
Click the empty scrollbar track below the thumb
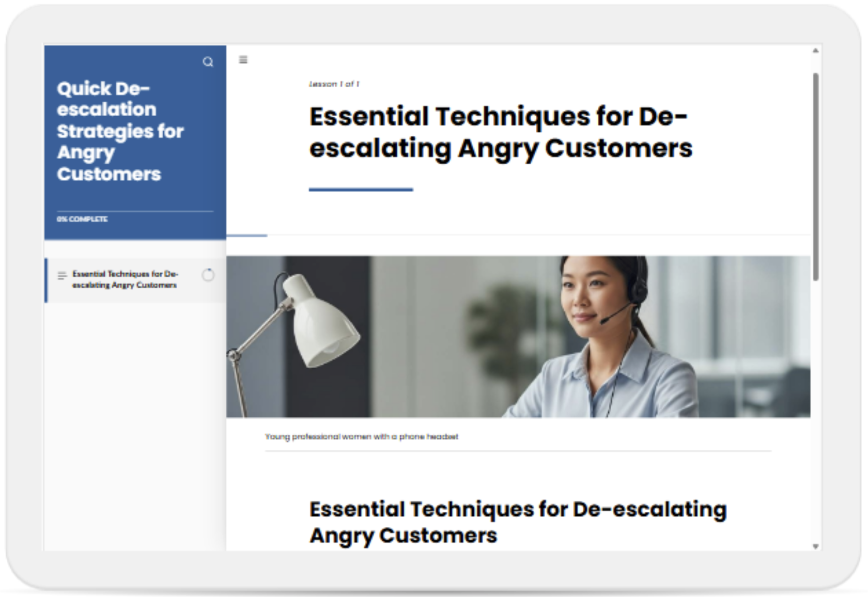(x=815, y=413)
